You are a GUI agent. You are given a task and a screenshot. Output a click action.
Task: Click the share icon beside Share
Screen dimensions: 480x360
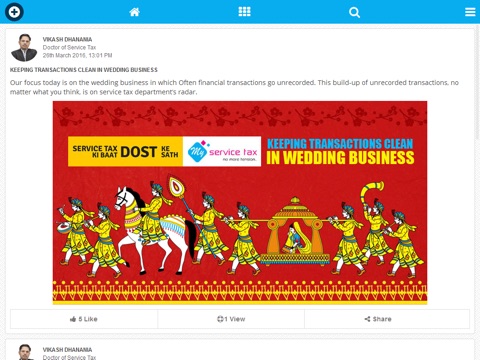coord(367,319)
